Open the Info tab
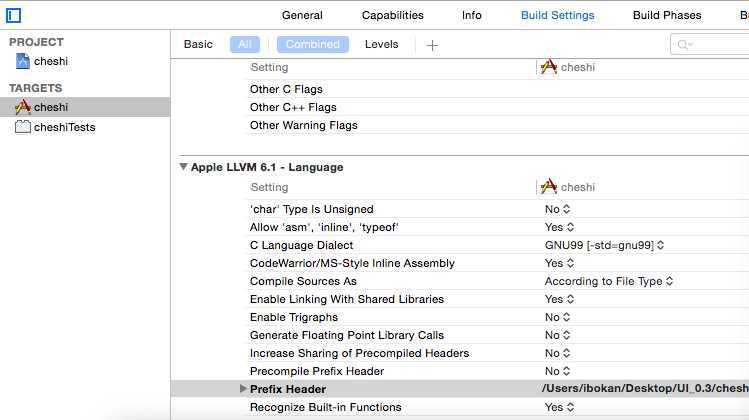The height and width of the screenshot is (420, 749). (471, 15)
